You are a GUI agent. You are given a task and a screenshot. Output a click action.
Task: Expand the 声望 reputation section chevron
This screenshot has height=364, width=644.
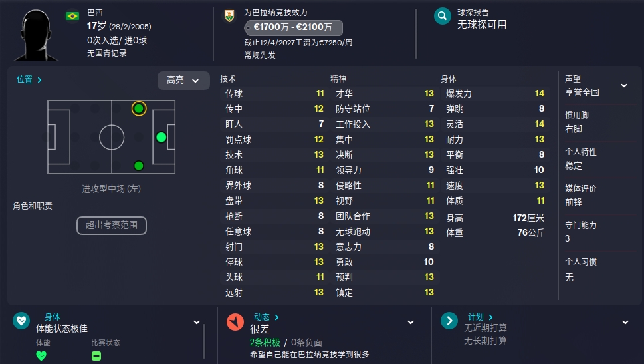(x=624, y=86)
